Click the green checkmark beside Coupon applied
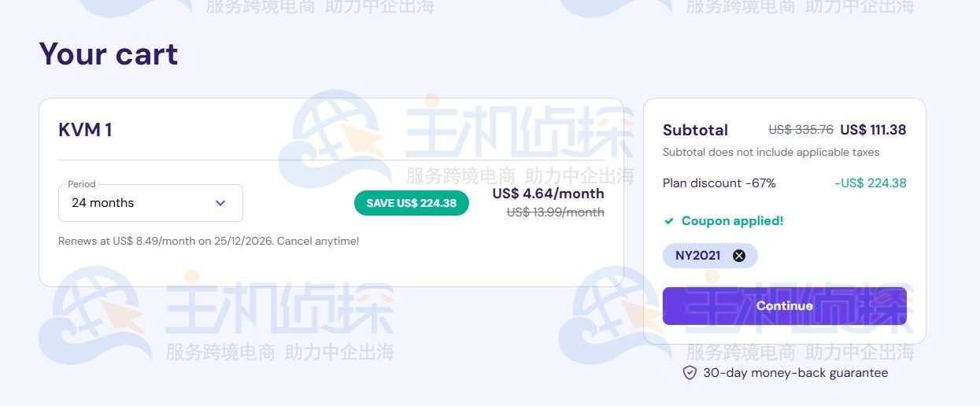This screenshot has height=406, width=980. [x=669, y=221]
